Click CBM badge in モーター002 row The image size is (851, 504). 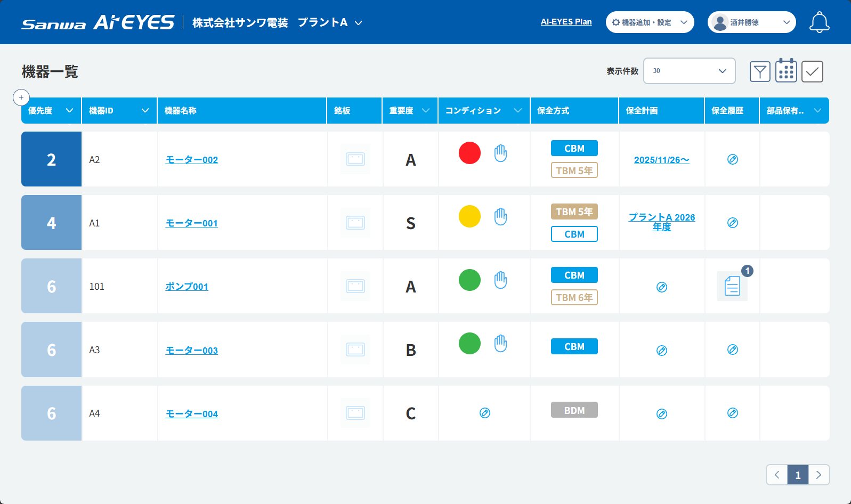click(574, 148)
